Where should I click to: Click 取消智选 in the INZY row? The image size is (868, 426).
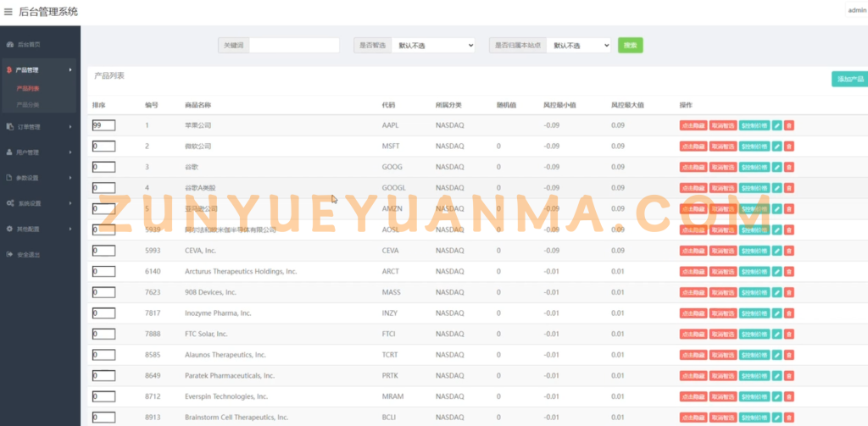[723, 313]
